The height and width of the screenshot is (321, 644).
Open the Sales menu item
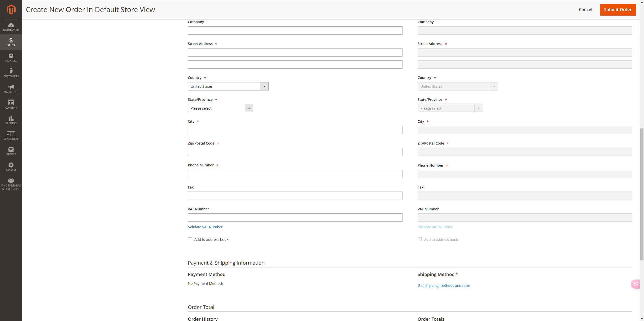pyautogui.click(x=11, y=42)
